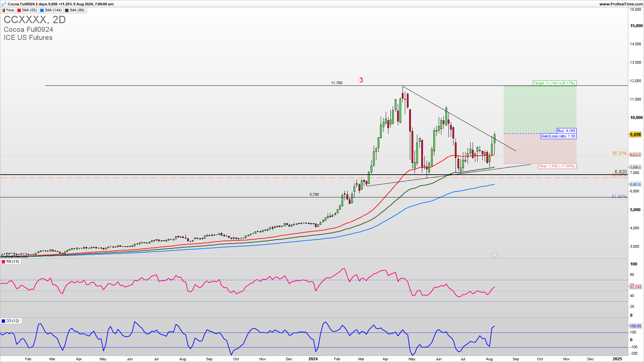Click the 16,000 price axis label
Viewport: 644px width, 362px height.
click(636, 9)
